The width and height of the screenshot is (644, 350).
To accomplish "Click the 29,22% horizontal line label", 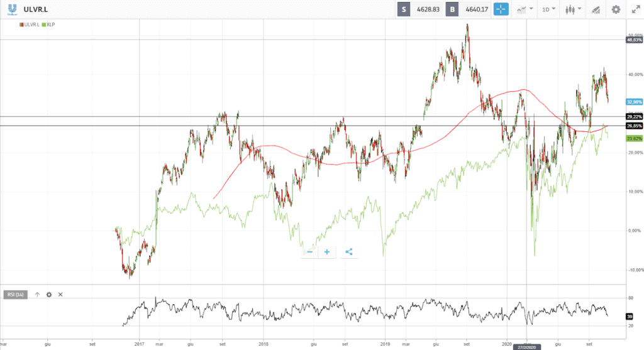I will click(634, 117).
